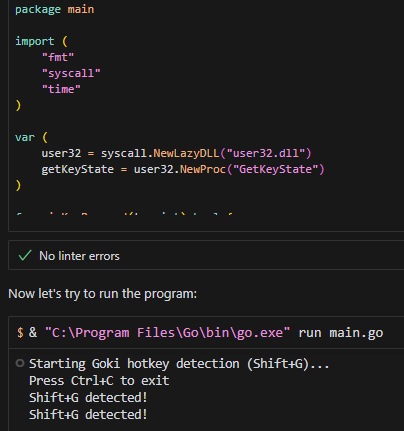The width and height of the screenshot is (404, 431).
Task: Click the go.exe run main.go command
Action: (x=200, y=333)
